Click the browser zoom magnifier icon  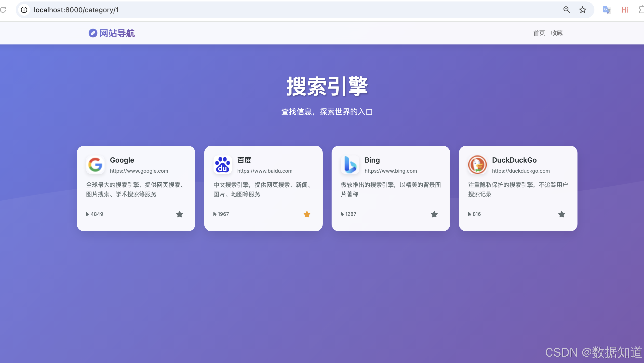pyautogui.click(x=566, y=10)
